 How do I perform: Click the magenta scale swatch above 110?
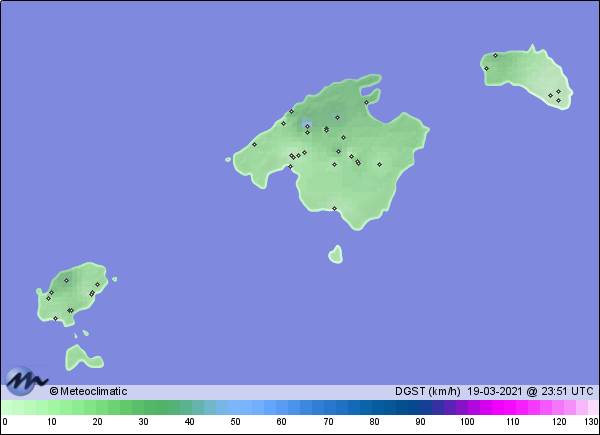[512, 408]
